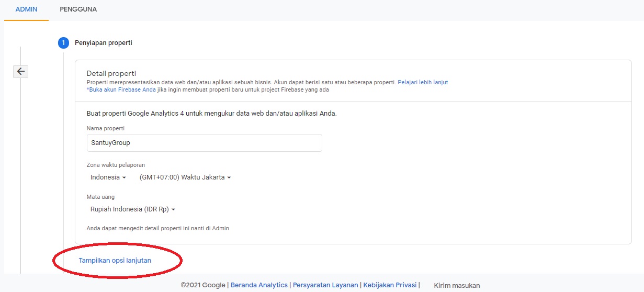This screenshot has height=292, width=644.
Task: Click the Buat properti Google Analytics 4 text
Action: [211, 113]
